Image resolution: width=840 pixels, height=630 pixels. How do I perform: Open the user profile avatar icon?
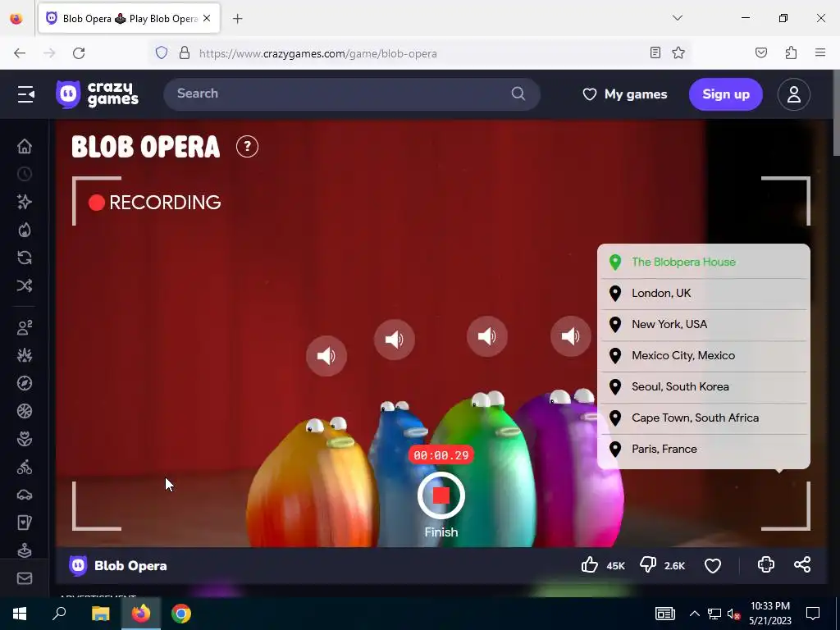click(793, 94)
